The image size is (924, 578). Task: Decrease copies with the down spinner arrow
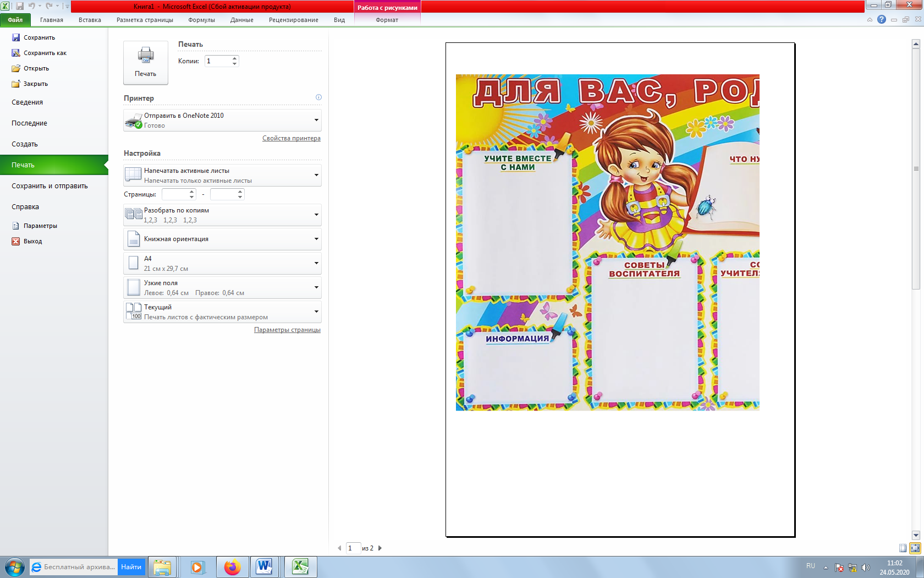pos(235,64)
